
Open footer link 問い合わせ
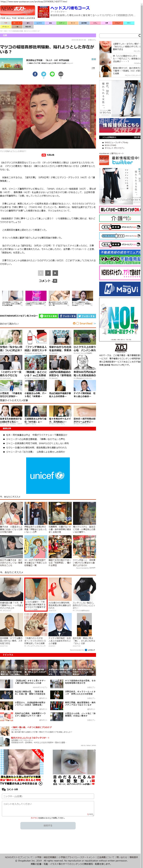122,857
